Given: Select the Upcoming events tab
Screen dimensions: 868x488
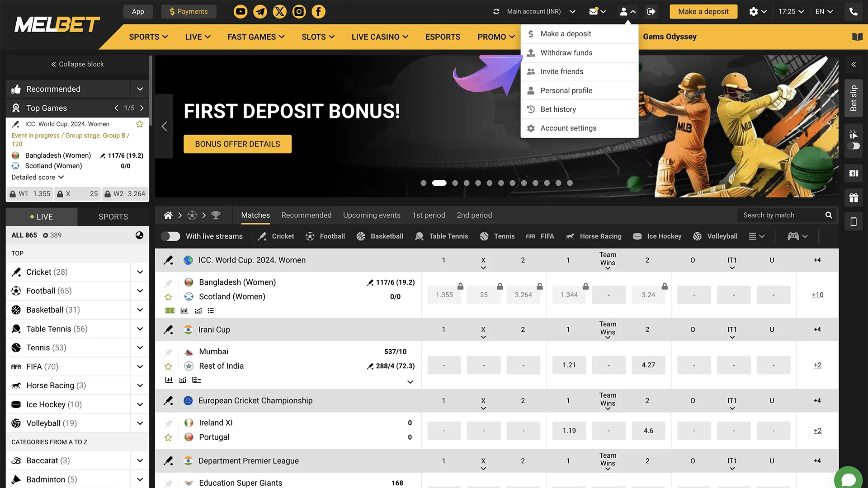Looking at the screenshot, I should 372,215.
